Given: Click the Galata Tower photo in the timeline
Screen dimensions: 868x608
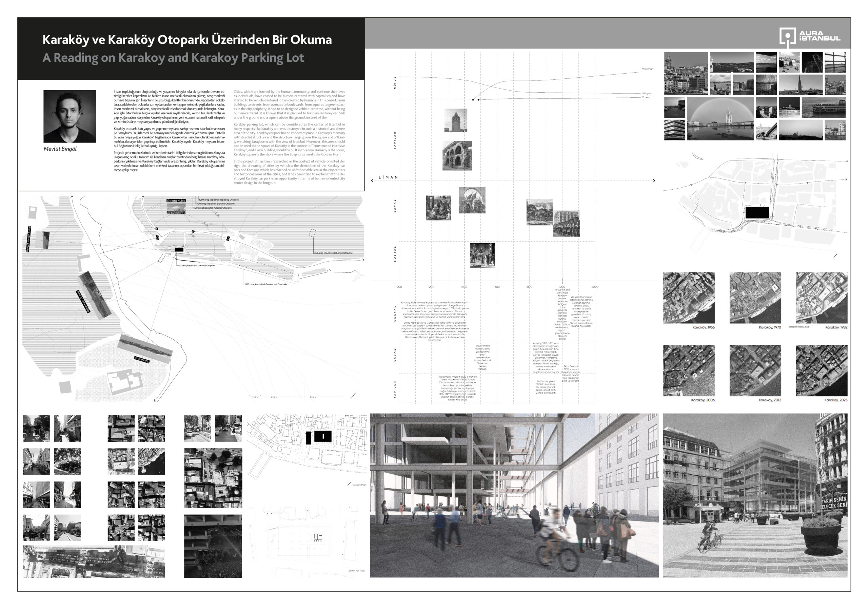Looking at the screenshot, I should [456, 120].
